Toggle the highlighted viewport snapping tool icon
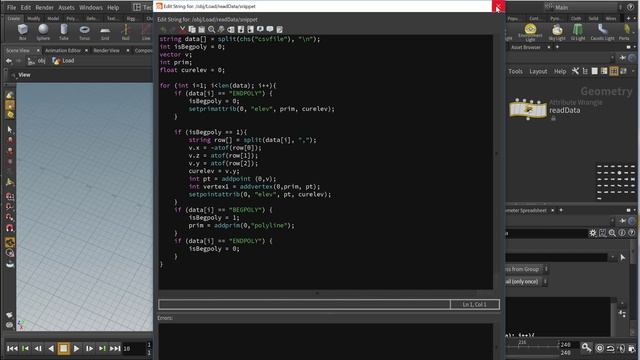640x360 pixels. point(10,242)
